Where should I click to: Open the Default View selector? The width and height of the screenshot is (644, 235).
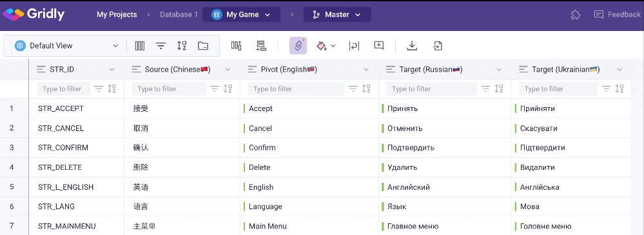tap(66, 46)
